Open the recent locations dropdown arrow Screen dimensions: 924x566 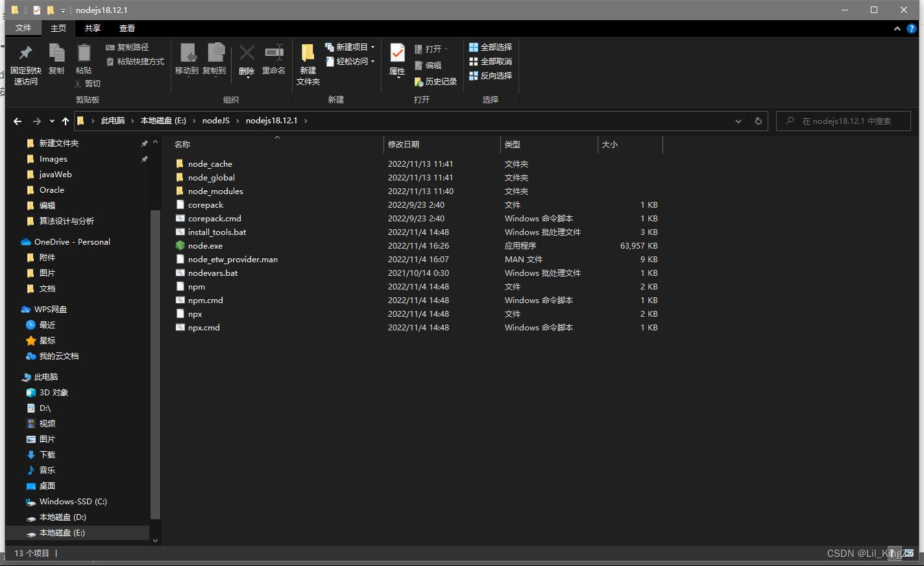pyautogui.click(x=52, y=121)
